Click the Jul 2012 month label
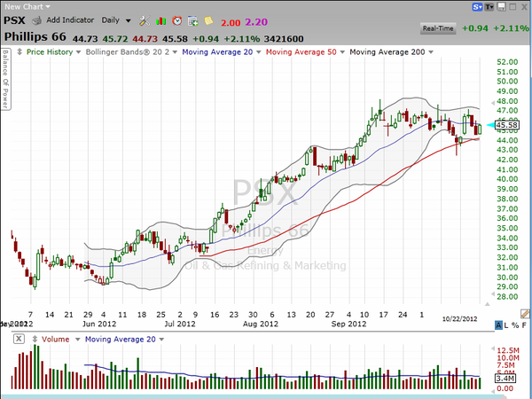 pos(180,324)
